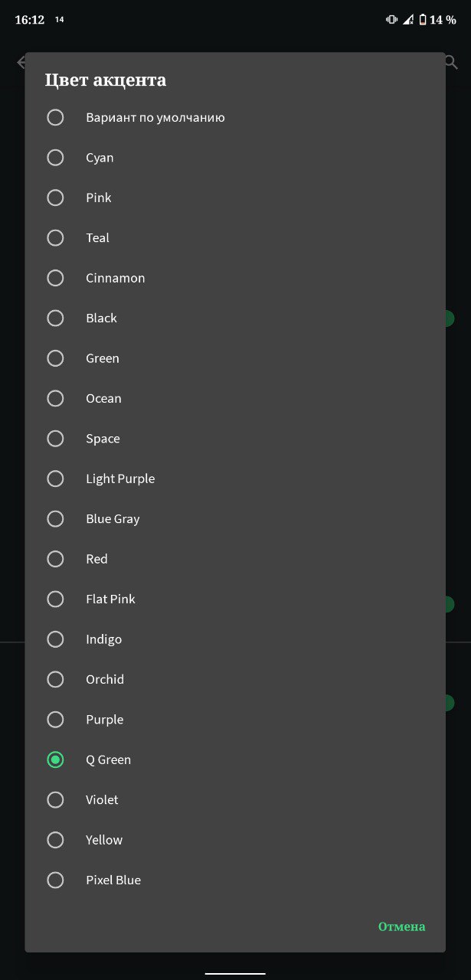The image size is (471, 980).
Task: Select the Cyan accent color option
Action: [x=235, y=158]
